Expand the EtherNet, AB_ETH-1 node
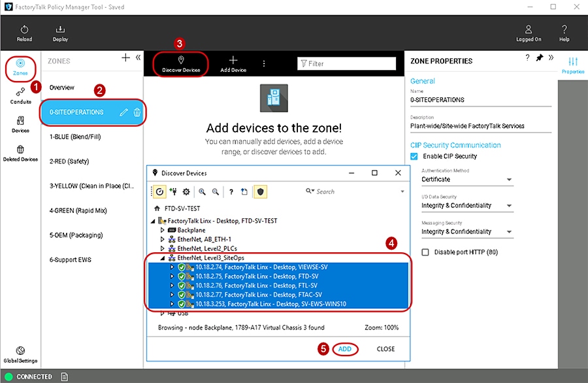 click(x=163, y=239)
